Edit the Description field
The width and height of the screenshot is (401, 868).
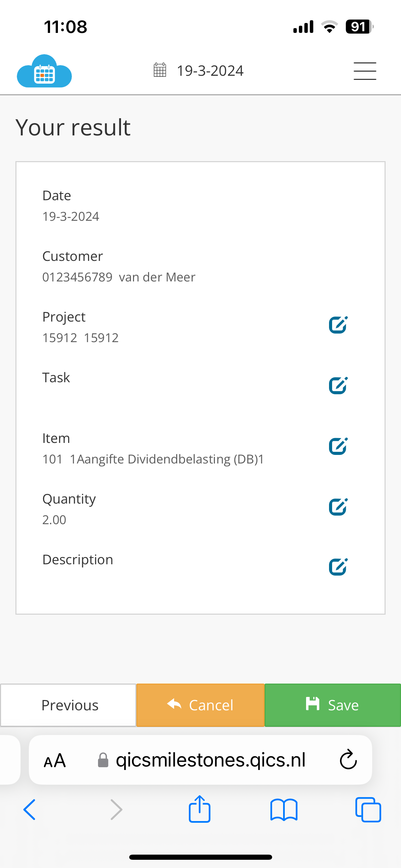pos(338,567)
